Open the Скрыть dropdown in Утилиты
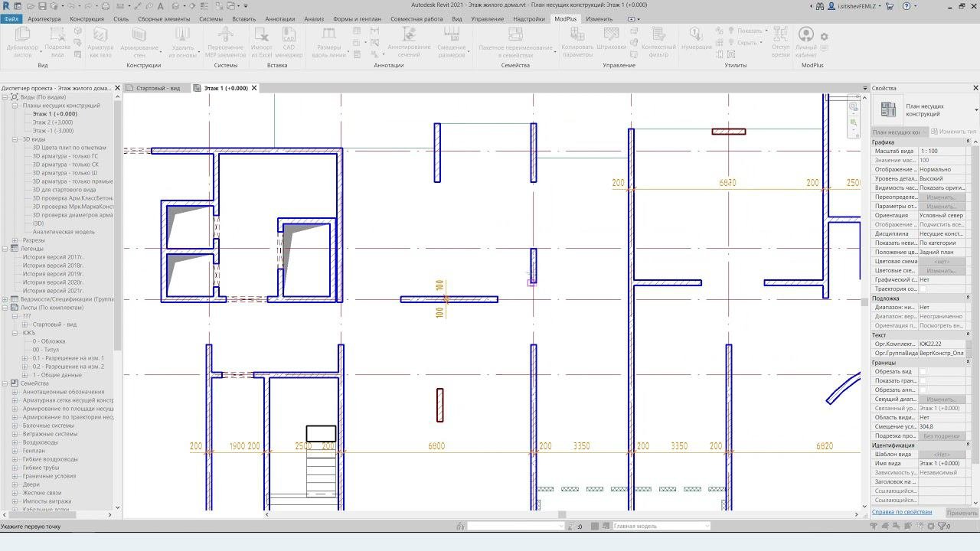The height and width of the screenshot is (551, 980). [x=749, y=43]
